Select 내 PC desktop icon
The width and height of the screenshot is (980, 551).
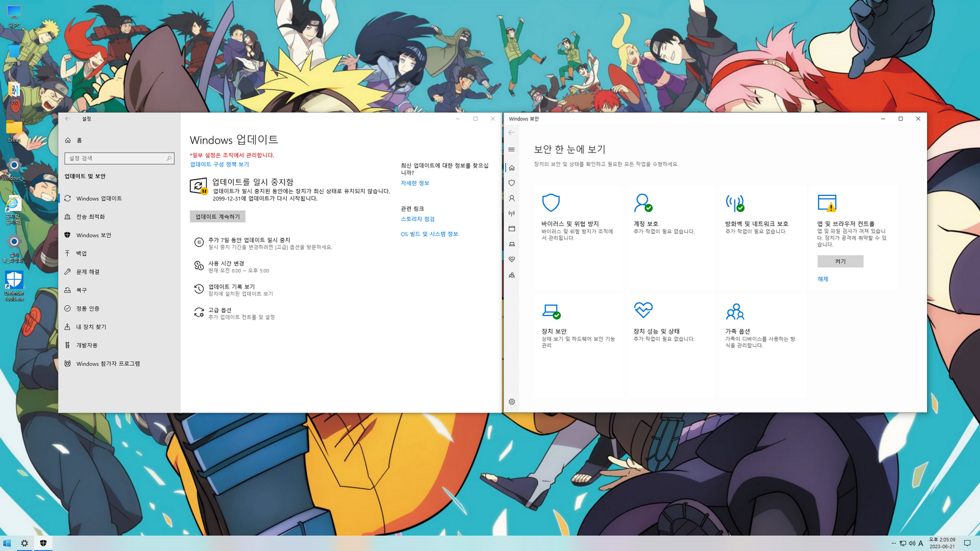click(14, 16)
